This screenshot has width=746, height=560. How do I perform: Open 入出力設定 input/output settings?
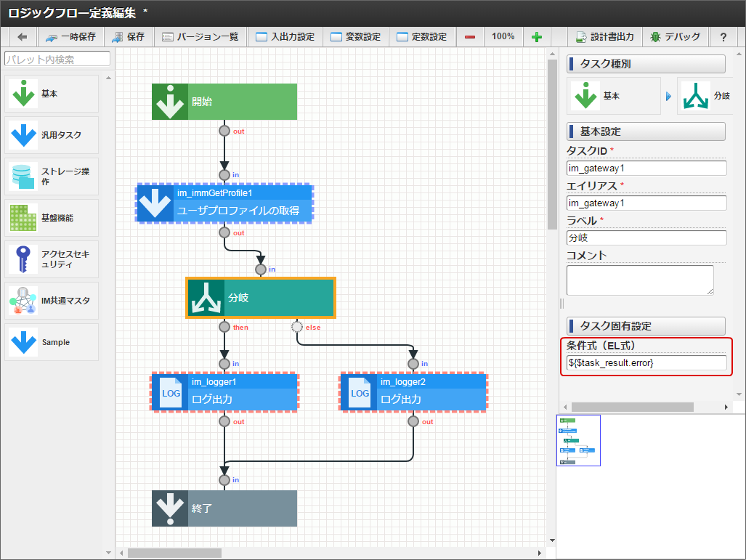(285, 36)
